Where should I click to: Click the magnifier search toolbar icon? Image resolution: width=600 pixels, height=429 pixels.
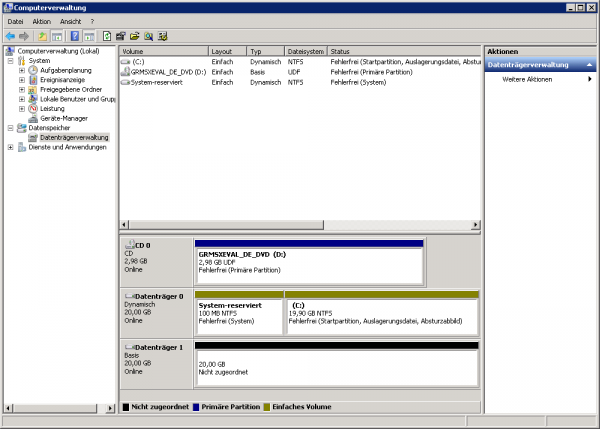(148, 36)
